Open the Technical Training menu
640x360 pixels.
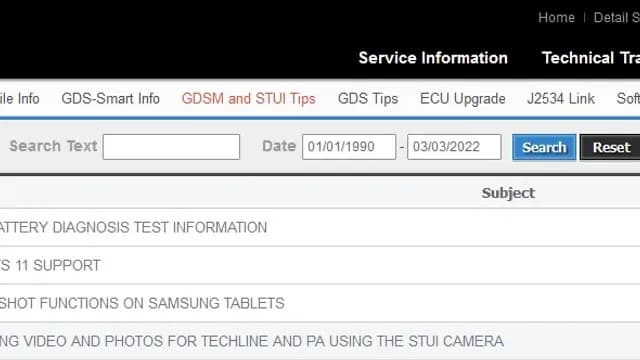coord(591,58)
